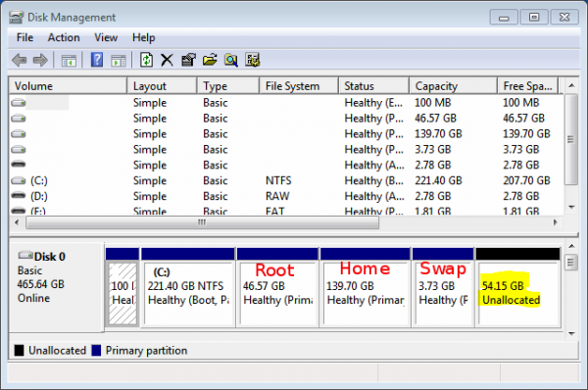Click the Back arrow toolbar icon

tap(20, 60)
